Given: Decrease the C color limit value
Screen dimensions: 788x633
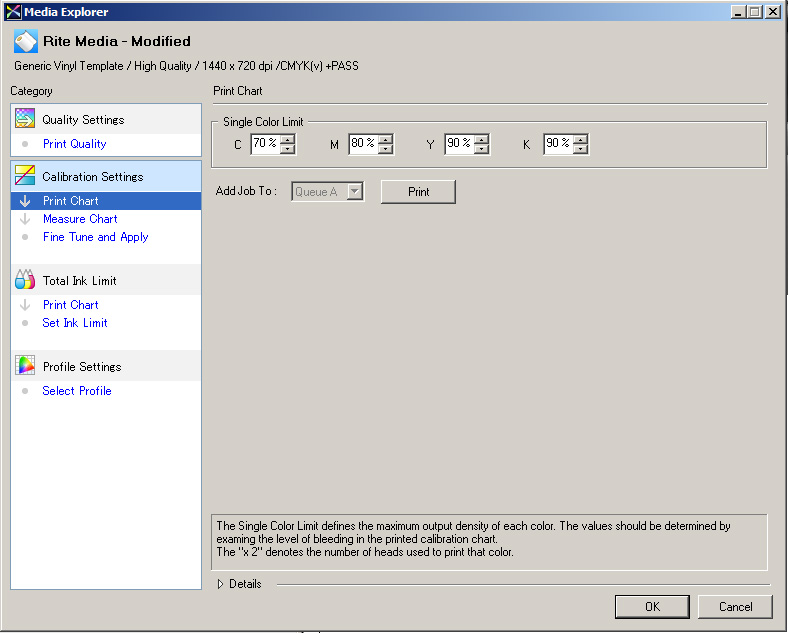Looking at the screenshot, I should (x=287, y=149).
